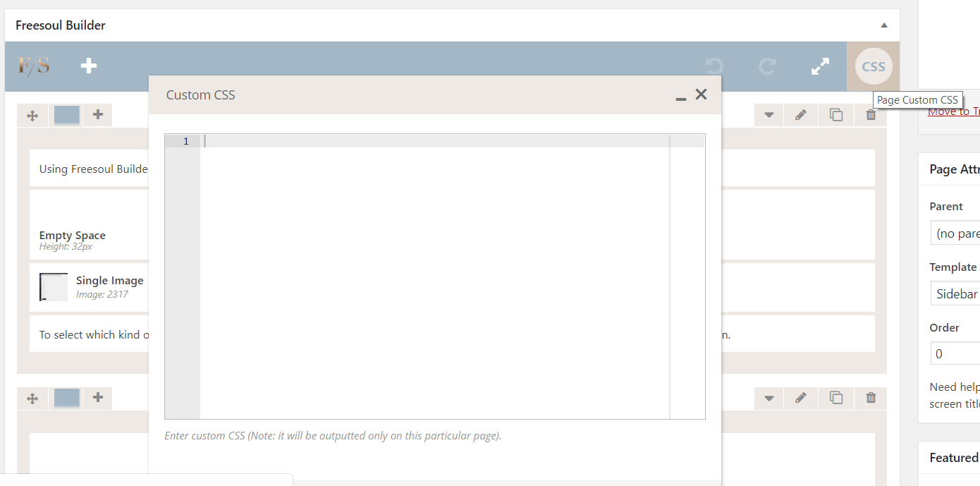Open the Template dropdown showing Sidebar
The image size is (980, 486).
click(x=956, y=293)
